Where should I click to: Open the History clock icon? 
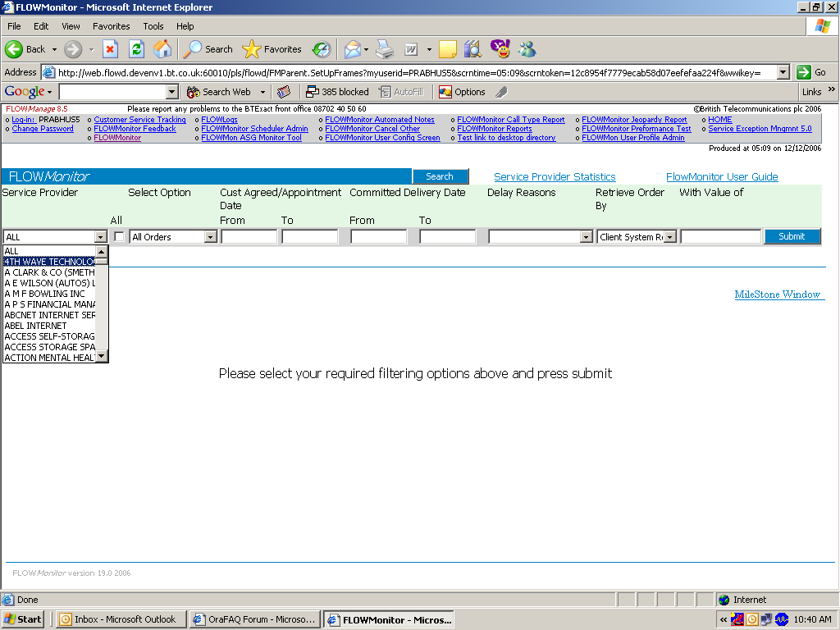(322, 49)
